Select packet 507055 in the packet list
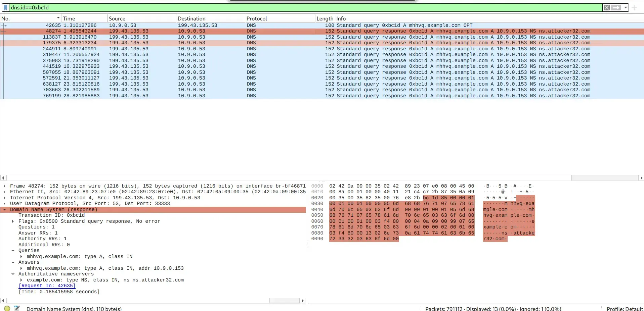The height and width of the screenshot is (311, 644). pos(322,72)
